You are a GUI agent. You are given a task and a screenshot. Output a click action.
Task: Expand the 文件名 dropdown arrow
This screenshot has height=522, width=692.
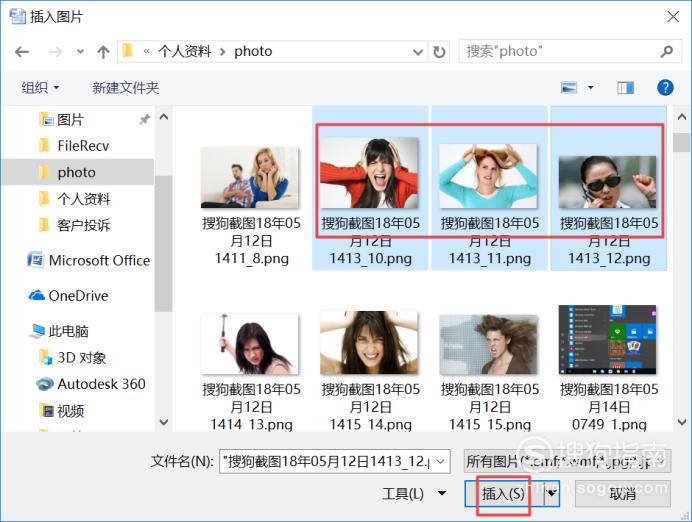point(441,462)
